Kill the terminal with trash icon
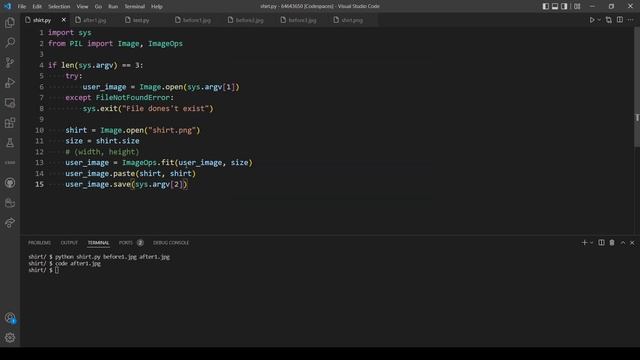640x360 pixels. point(612,242)
